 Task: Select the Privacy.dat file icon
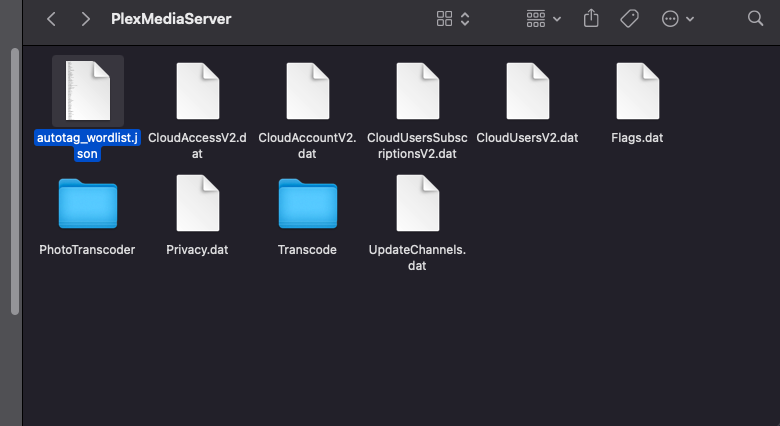point(197,203)
